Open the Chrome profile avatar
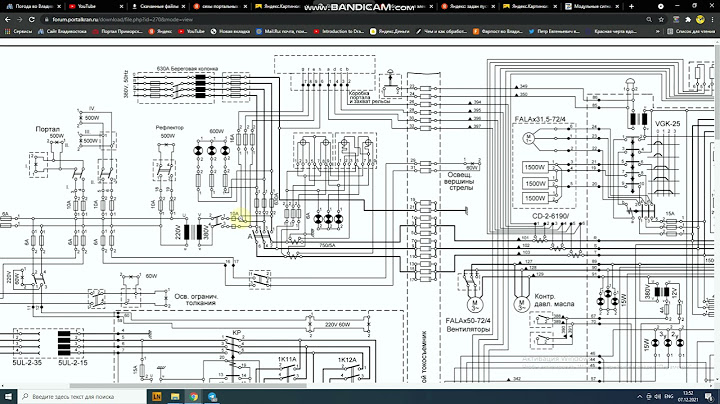Viewport: 720px width, 404px height. pos(700,19)
